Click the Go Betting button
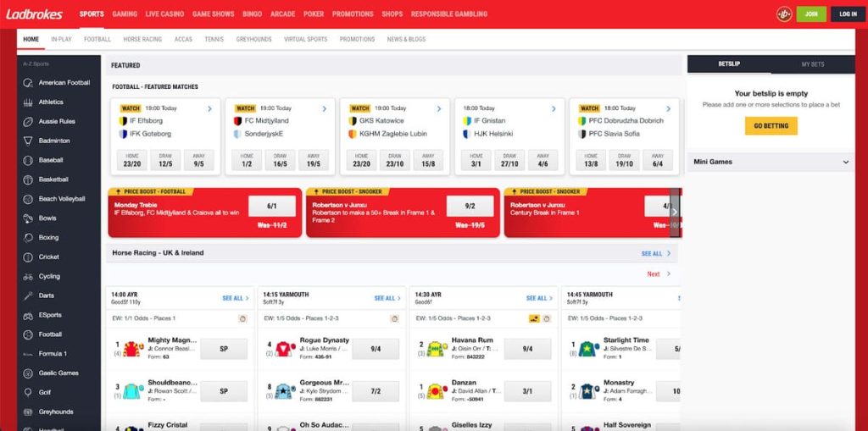Viewport: 868px width, 431px height. coord(771,126)
